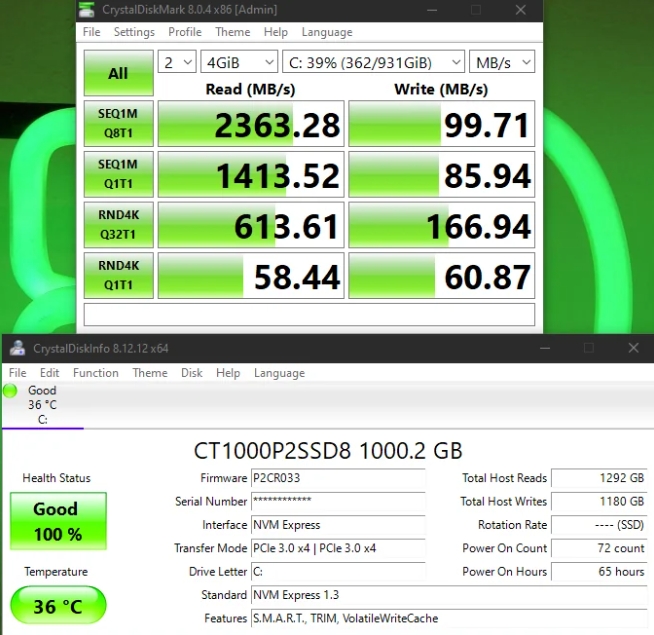Open Settings menu in CrystalDiskMark
The height and width of the screenshot is (635, 654).
pos(134,32)
